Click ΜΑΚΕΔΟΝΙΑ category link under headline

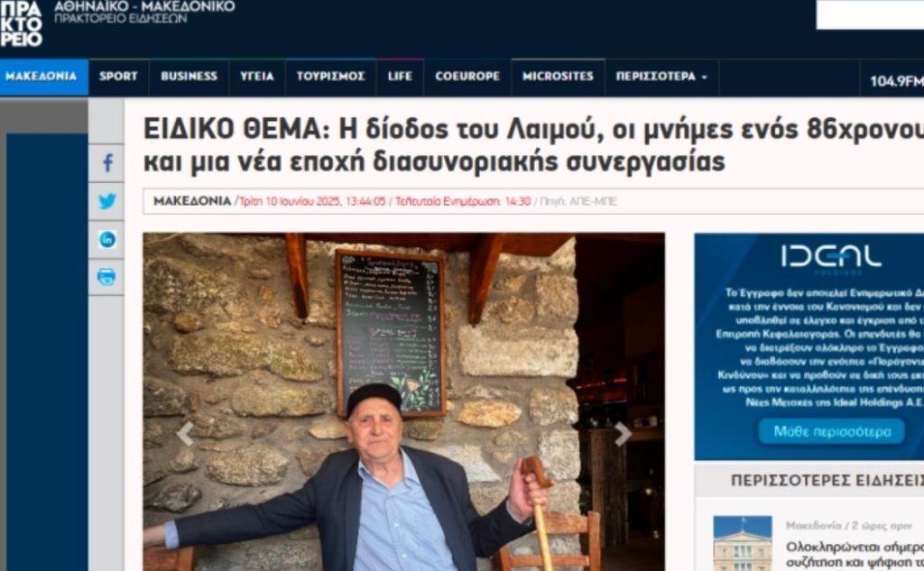click(x=192, y=201)
